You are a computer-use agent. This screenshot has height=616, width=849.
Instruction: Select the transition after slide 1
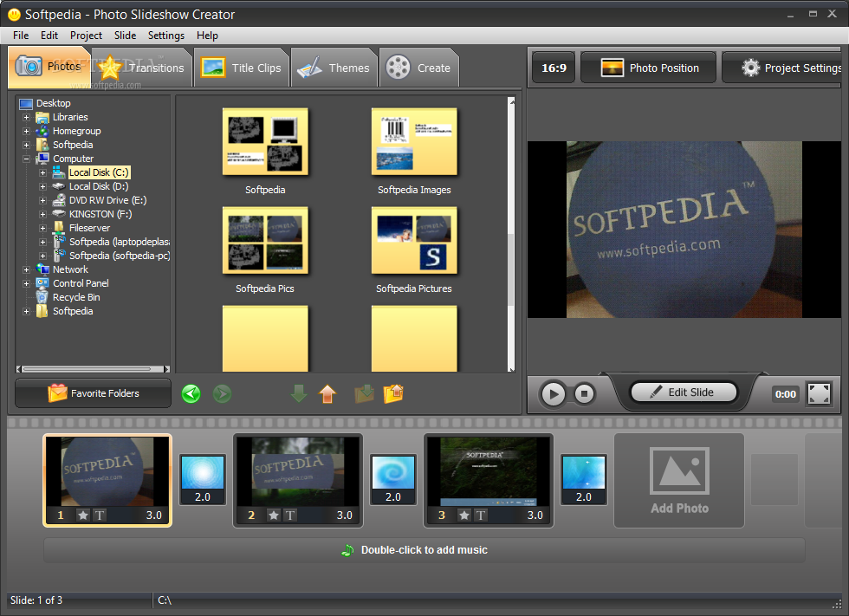203,480
